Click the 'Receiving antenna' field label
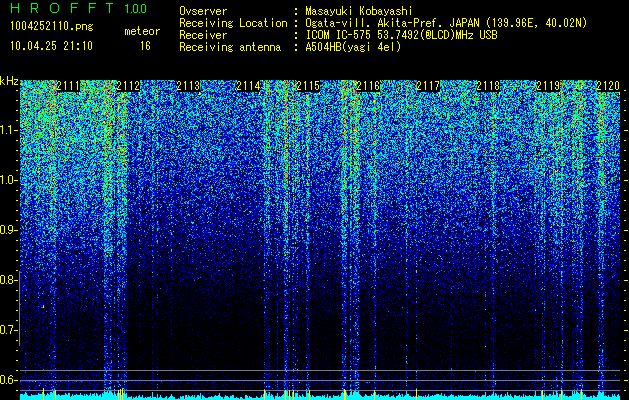This screenshot has width=629, height=400. point(230,47)
